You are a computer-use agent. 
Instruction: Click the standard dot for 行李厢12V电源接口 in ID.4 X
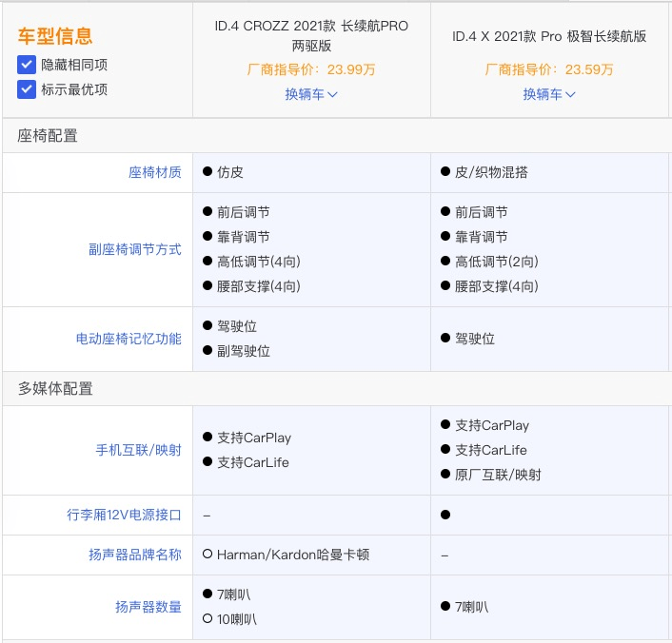445,515
